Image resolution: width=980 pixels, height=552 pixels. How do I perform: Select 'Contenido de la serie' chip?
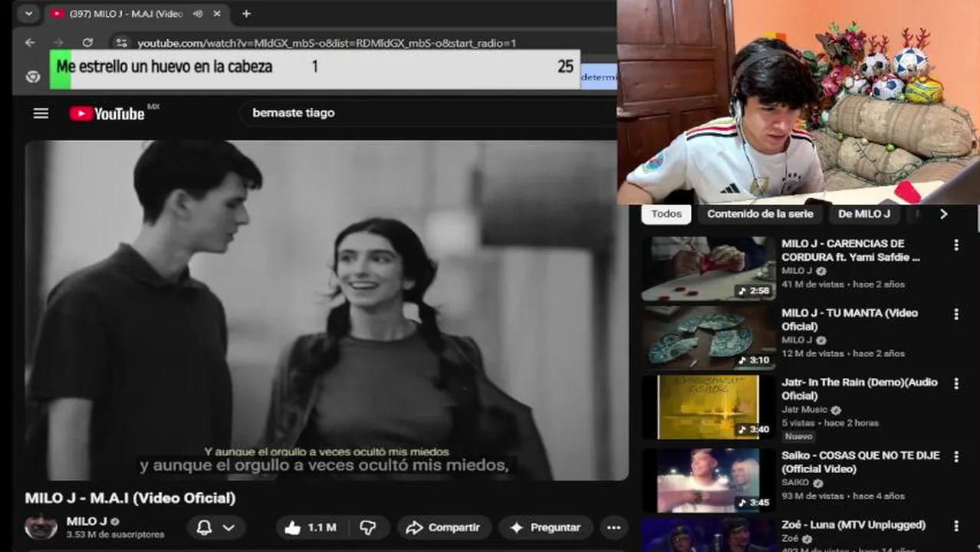point(760,214)
